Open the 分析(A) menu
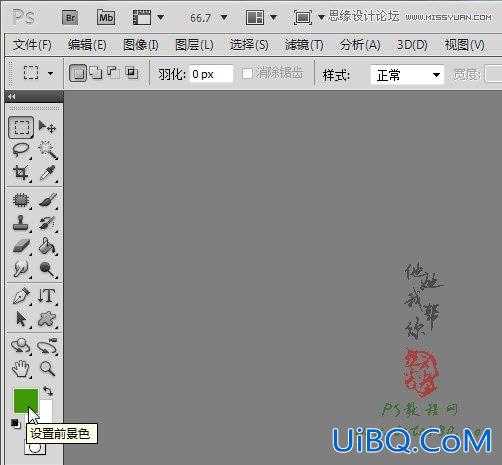The width and height of the screenshot is (502, 465). tap(360, 45)
